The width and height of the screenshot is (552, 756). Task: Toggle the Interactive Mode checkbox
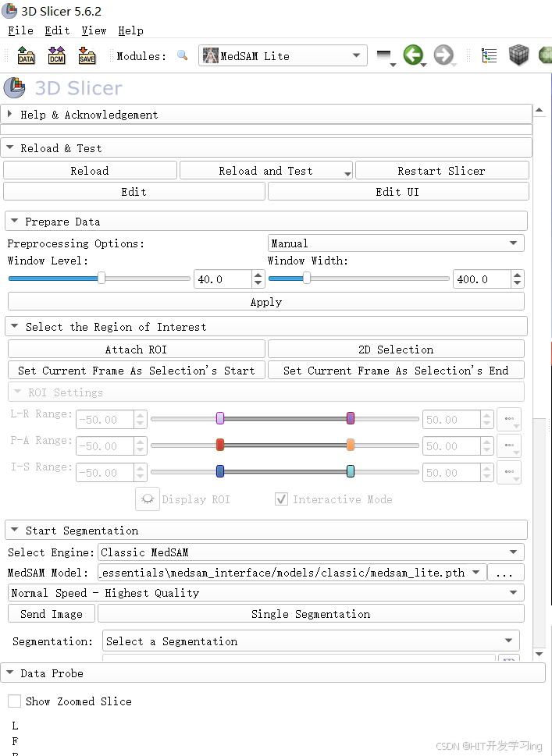pyautogui.click(x=281, y=499)
